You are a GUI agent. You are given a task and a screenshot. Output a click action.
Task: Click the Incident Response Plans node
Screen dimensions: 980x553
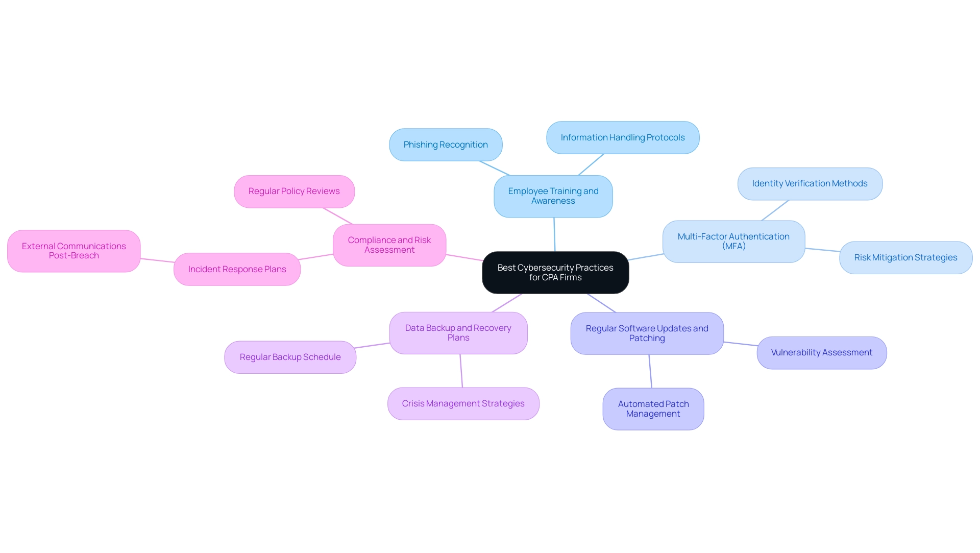pos(237,268)
